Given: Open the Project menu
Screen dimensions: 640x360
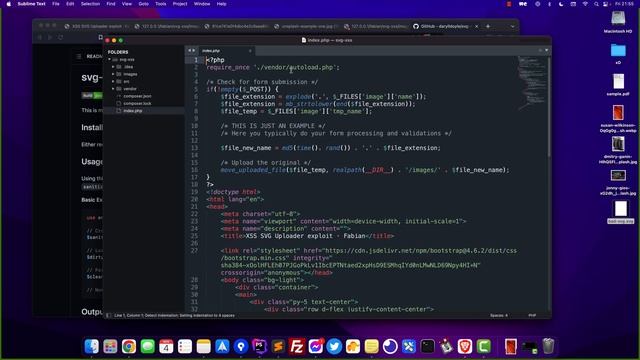Looking at the screenshot, I should 180,4.
